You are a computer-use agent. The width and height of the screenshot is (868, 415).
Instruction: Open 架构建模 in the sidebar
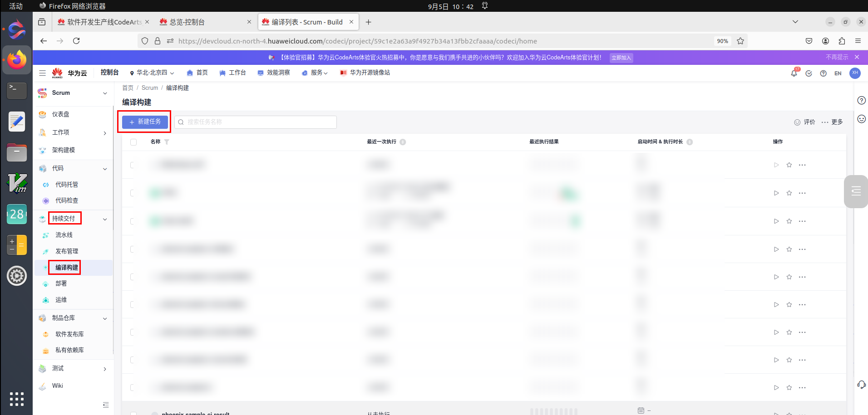(x=64, y=150)
